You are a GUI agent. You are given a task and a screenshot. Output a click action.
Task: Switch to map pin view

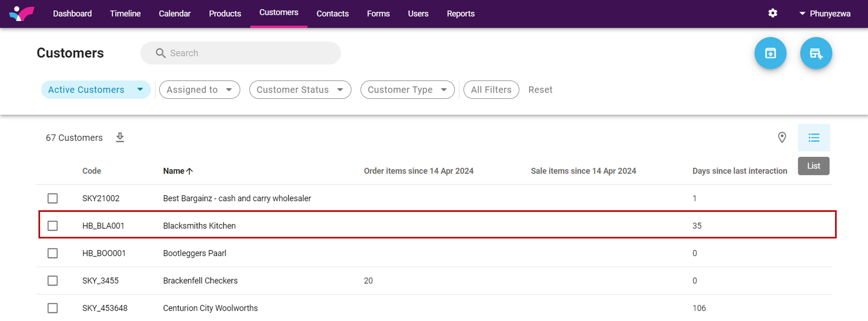782,138
